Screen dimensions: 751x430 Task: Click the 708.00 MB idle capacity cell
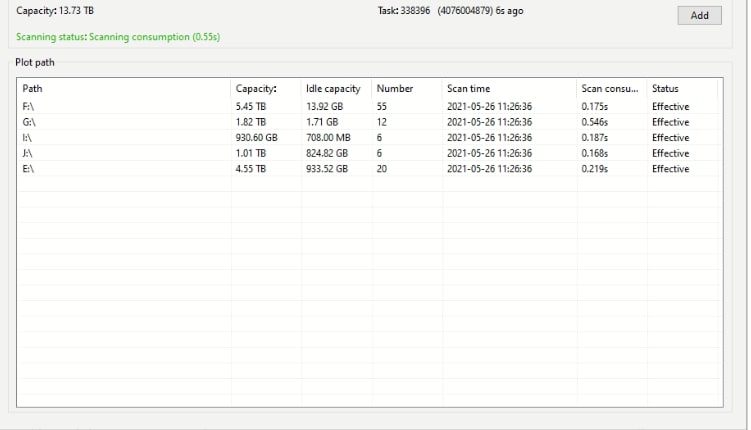(x=328, y=137)
